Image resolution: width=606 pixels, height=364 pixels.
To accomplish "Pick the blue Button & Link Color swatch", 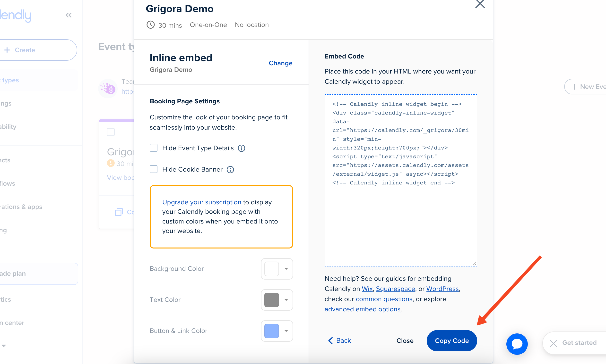I will click(271, 331).
